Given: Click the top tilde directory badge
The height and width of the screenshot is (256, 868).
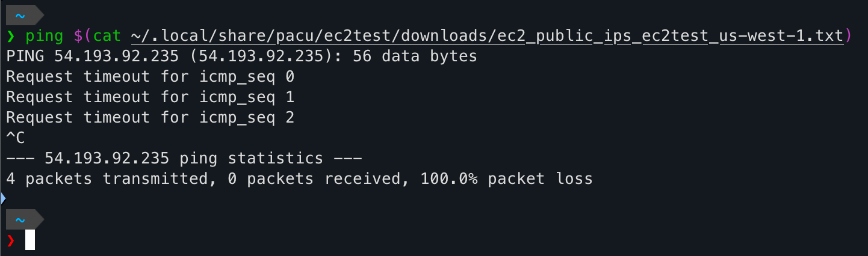Looking at the screenshot, I should [x=20, y=16].
